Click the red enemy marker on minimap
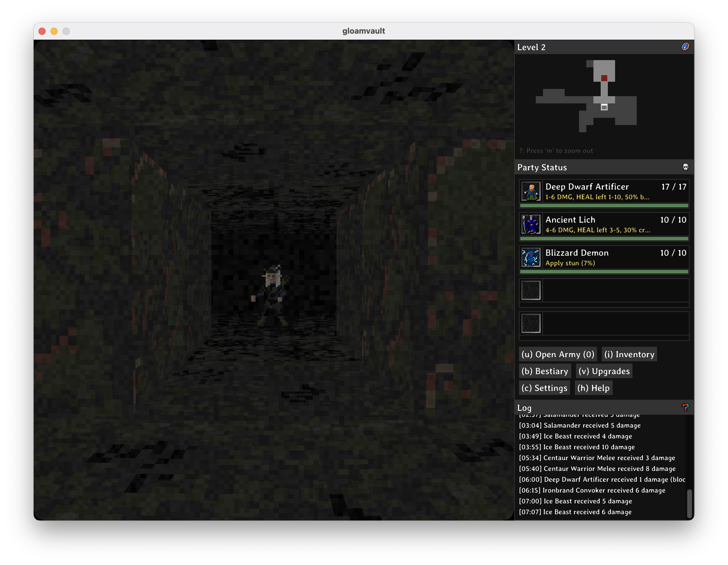 pyautogui.click(x=604, y=78)
